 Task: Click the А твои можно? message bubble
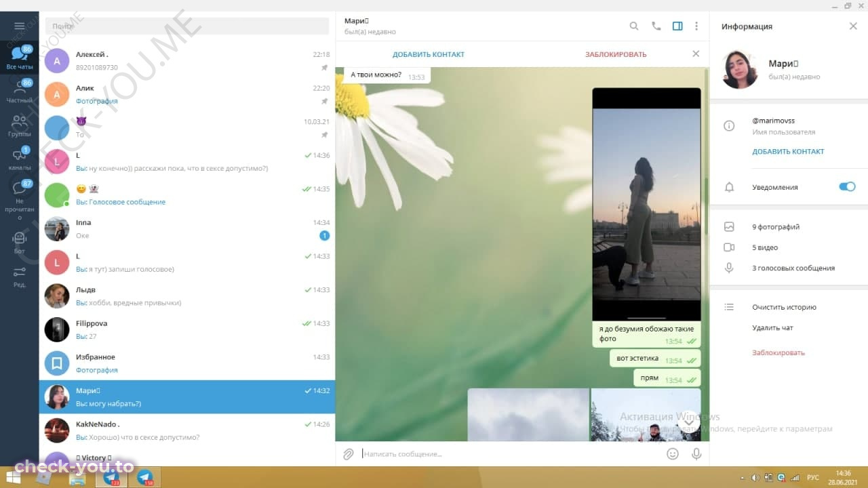(387, 75)
